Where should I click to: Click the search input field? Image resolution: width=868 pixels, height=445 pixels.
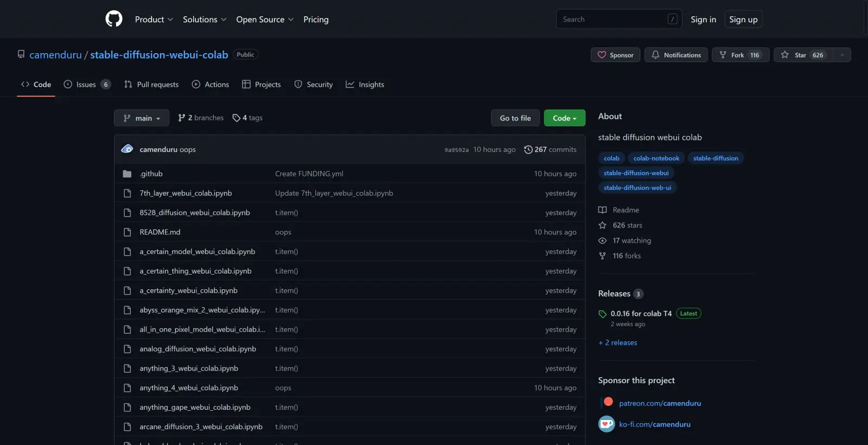pos(619,19)
